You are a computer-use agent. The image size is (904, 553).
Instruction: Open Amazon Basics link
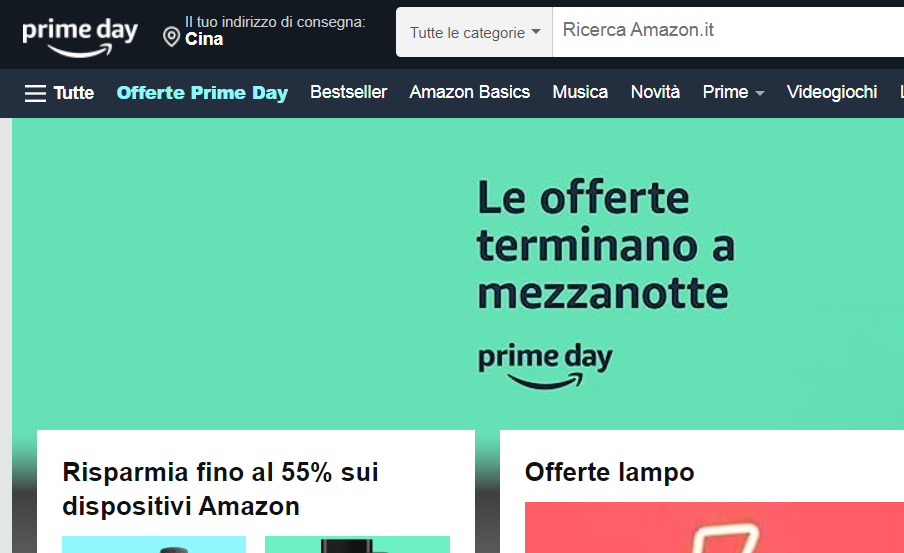click(469, 92)
